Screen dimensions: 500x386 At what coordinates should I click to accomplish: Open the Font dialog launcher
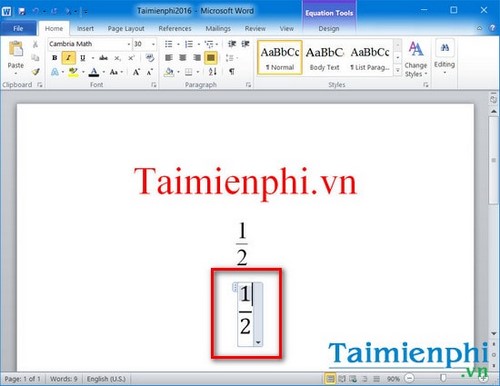tap(154, 85)
